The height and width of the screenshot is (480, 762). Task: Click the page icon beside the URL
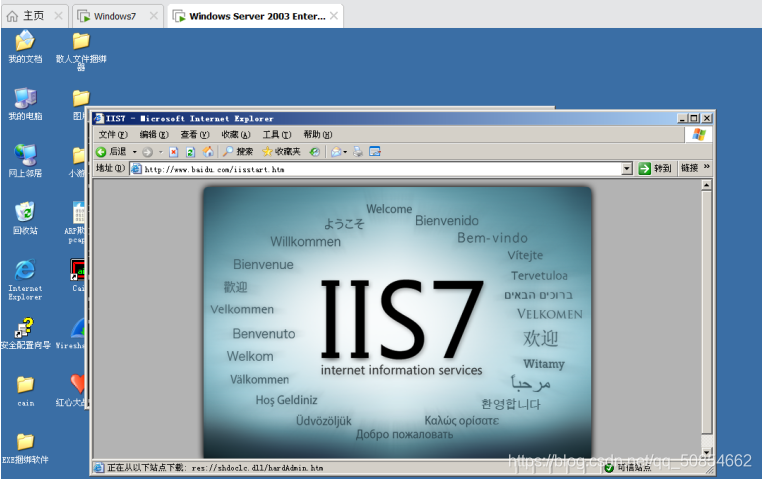coord(137,169)
